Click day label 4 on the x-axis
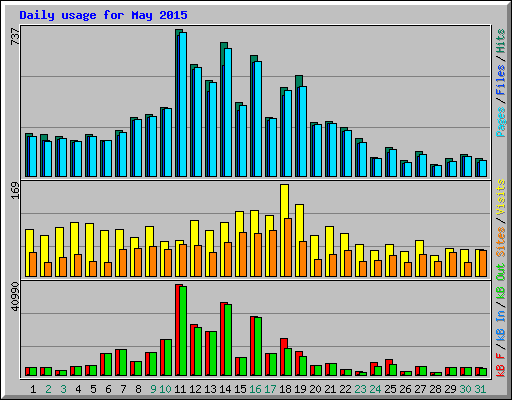 (x=78, y=389)
